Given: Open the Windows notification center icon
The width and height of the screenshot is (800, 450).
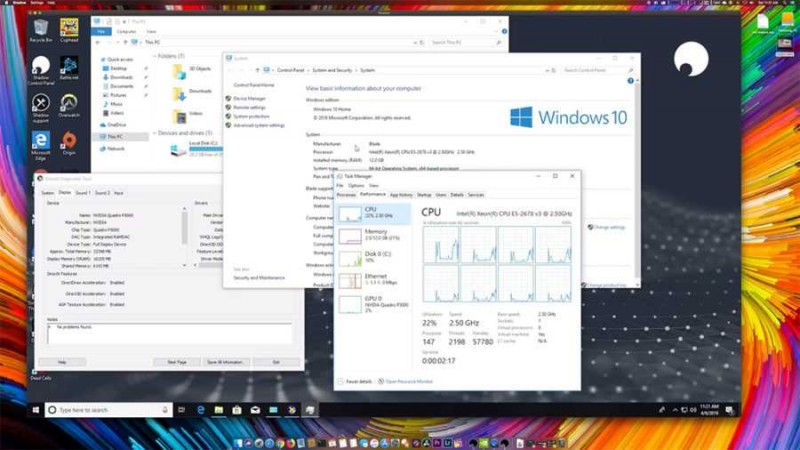Looking at the screenshot, I should click(x=729, y=410).
